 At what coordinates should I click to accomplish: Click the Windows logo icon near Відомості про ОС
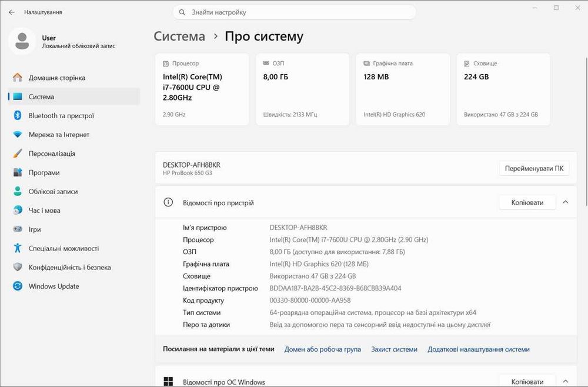tap(168, 381)
